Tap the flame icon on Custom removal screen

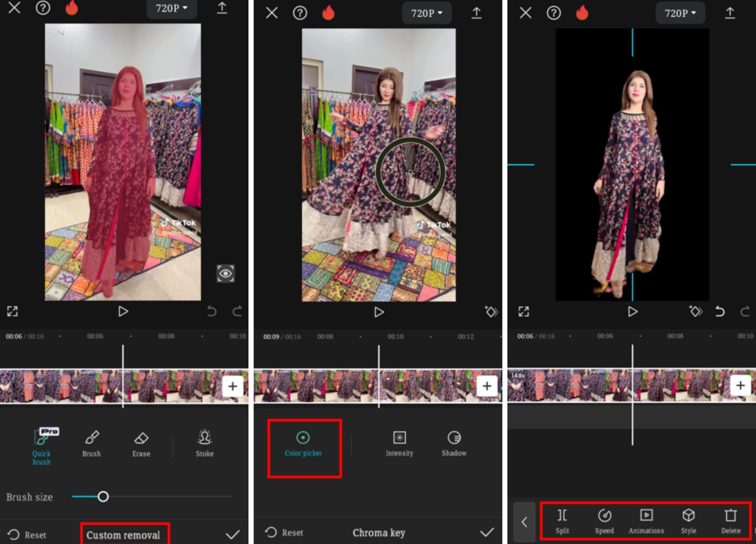pyautogui.click(x=72, y=7)
